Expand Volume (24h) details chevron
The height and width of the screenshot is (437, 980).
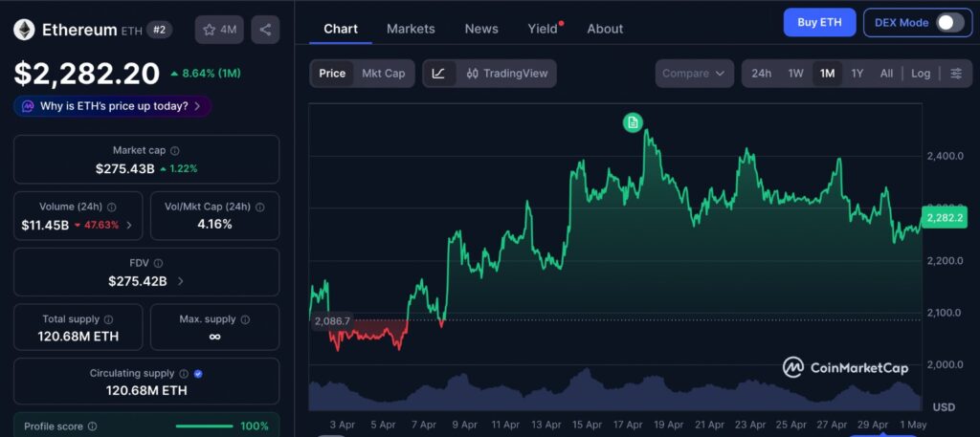[x=129, y=226]
